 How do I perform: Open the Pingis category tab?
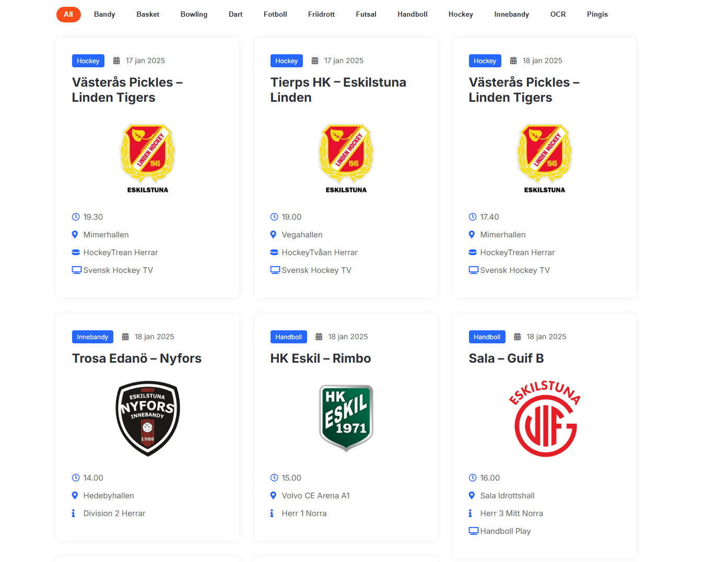597,15
